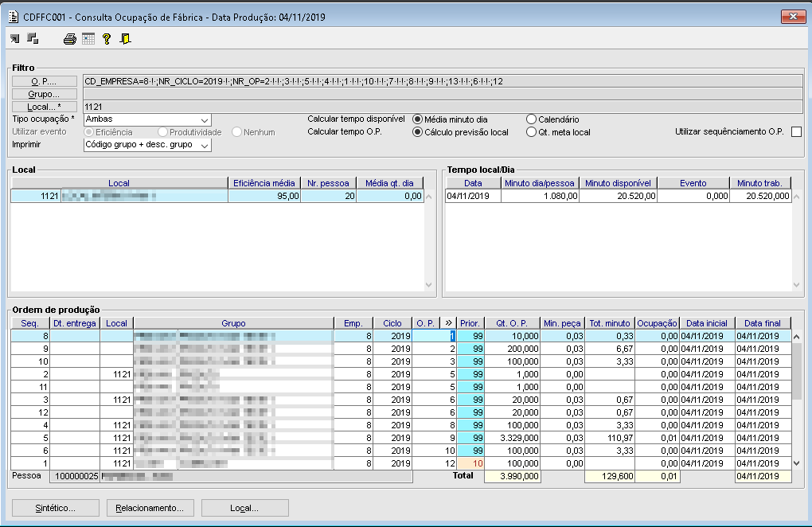
Task: Click the Local filter field showing 1121
Action: 443,107
